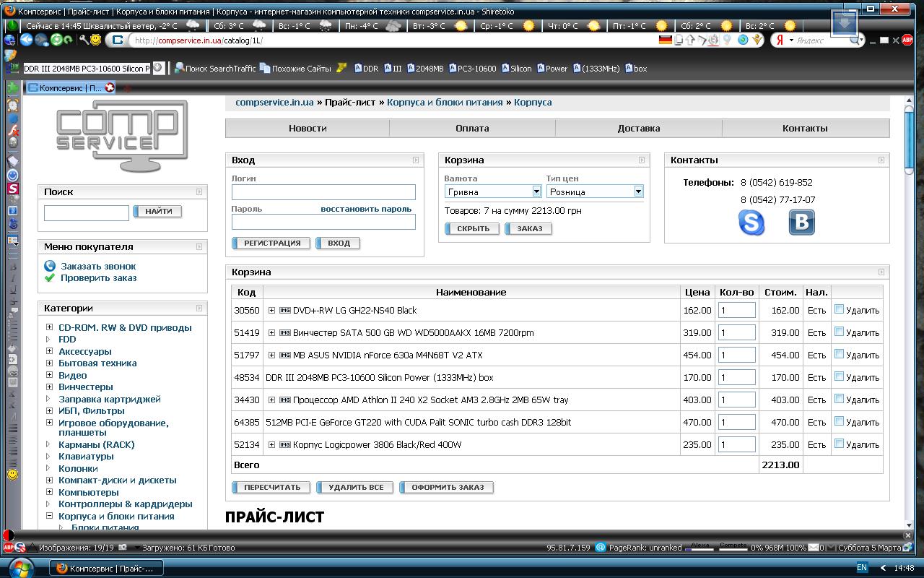Open the Доставка menu tab
924x578 pixels.
pyautogui.click(x=638, y=129)
